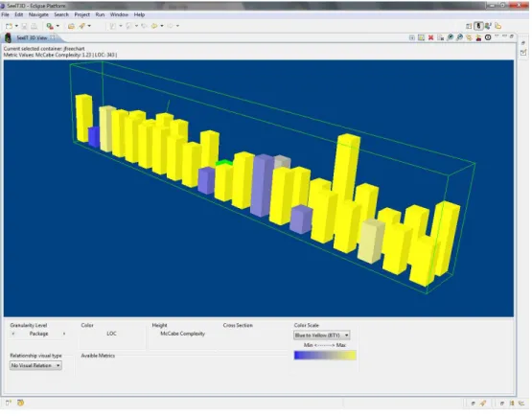Image resolution: width=532 pixels, height=416 pixels.
Task: Open the No Visual Relation dropdown
Action: (35, 365)
